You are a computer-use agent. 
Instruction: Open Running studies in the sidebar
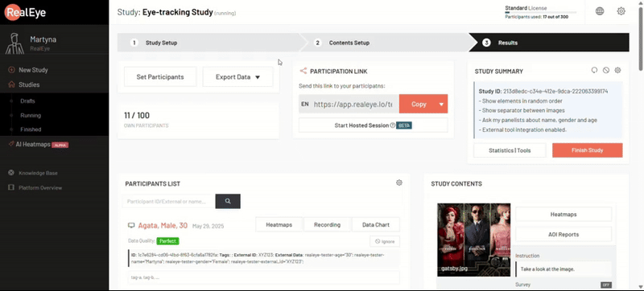31,116
